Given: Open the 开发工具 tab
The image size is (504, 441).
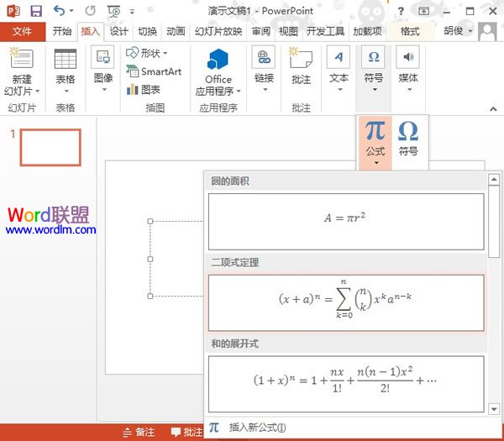Looking at the screenshot, I should (x=325, y=32).
